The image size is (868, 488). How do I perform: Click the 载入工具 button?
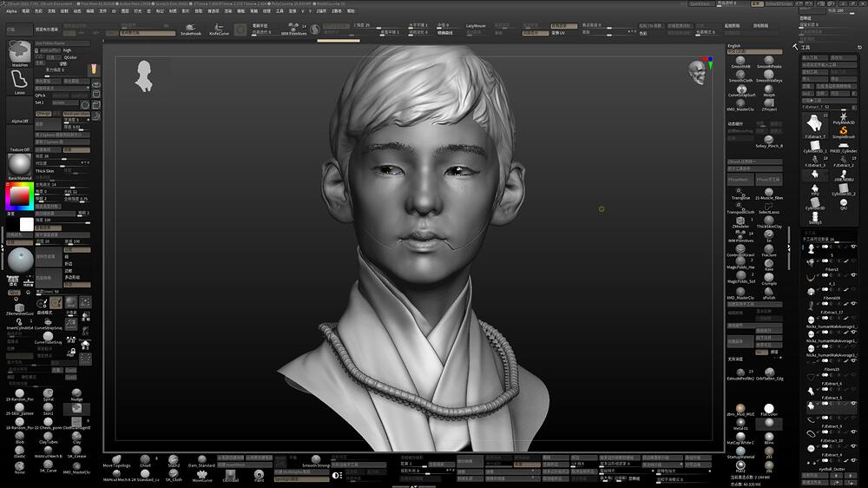point(814,57)
